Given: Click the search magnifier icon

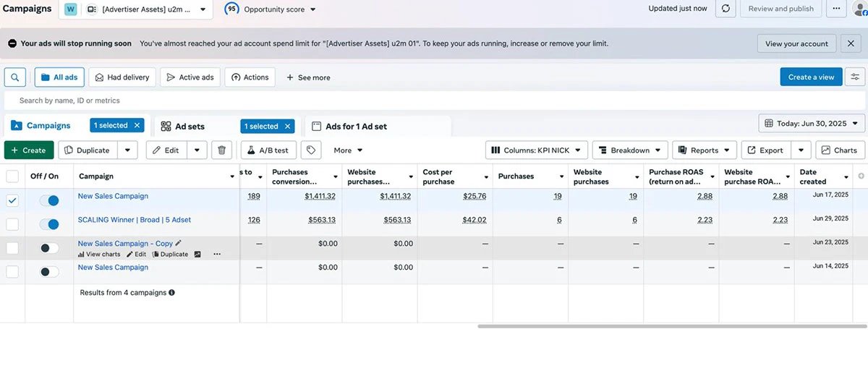Looking at the screenshot, I should click(15, 77).
